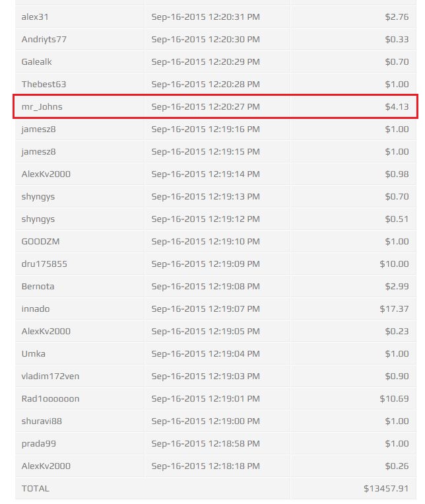Click the $10.00 amount
The width and height of the screenshot is (425, 504).
click(394, 264)
